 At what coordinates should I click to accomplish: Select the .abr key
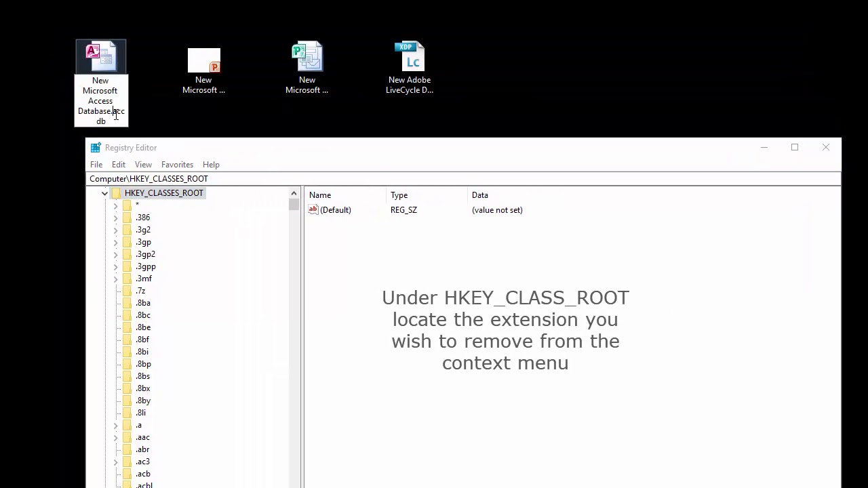[142, 449]
